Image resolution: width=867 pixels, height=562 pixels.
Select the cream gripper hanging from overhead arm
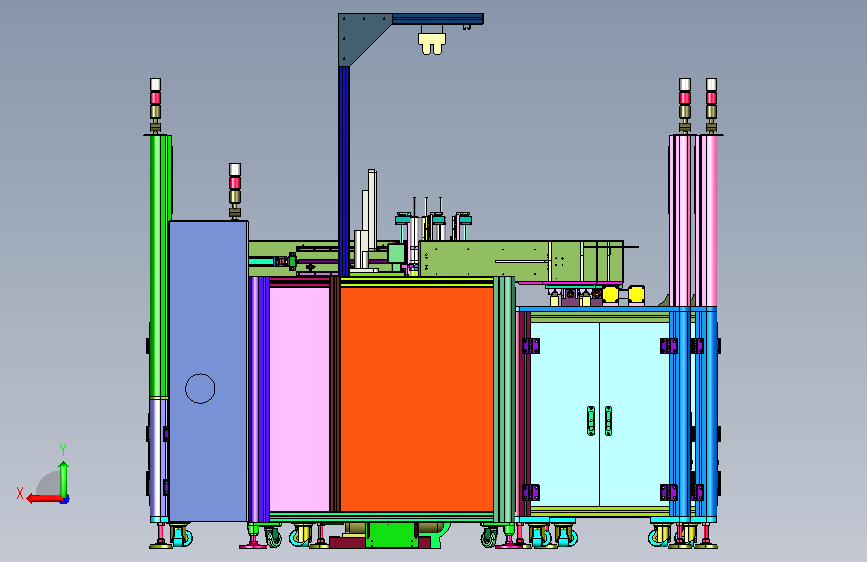click(x=432, y=43)
